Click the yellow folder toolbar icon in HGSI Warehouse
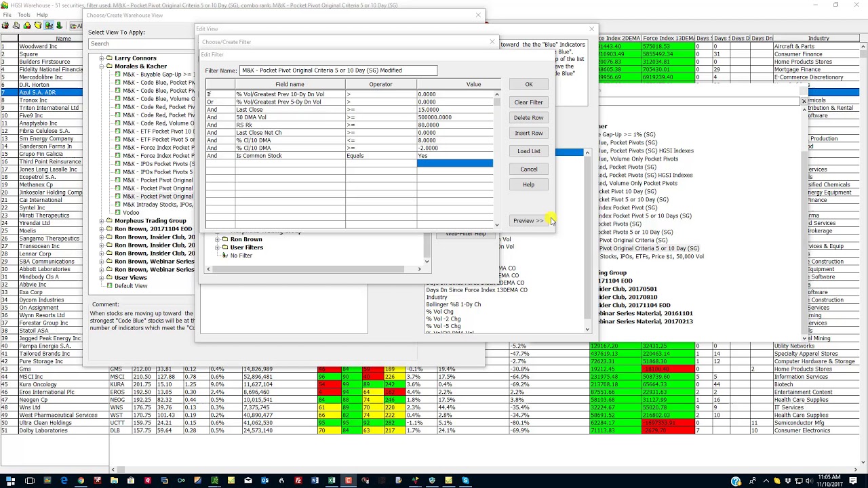The image size is (868, 488). pos(38,26)
